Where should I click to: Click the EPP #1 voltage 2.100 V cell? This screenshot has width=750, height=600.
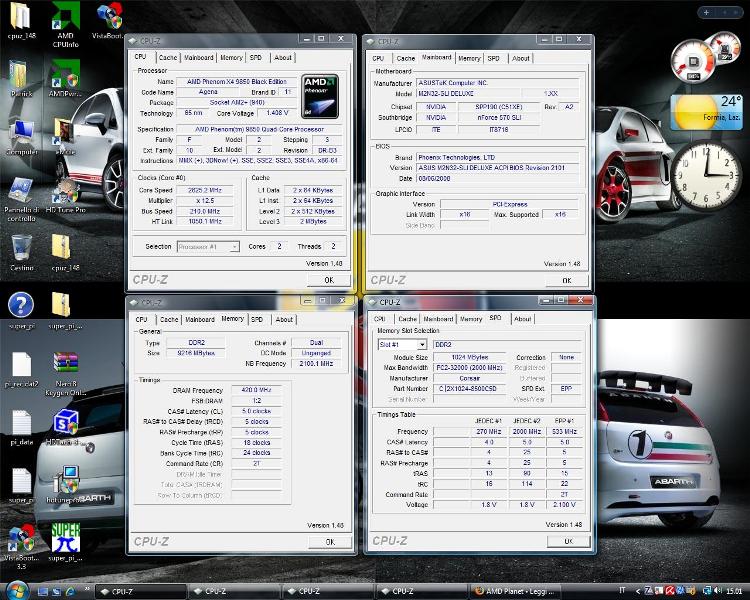pos(564,504)
